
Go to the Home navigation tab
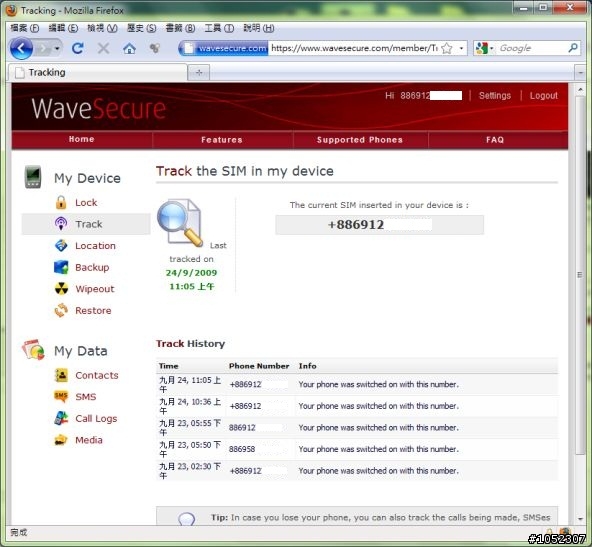(82, 139)
